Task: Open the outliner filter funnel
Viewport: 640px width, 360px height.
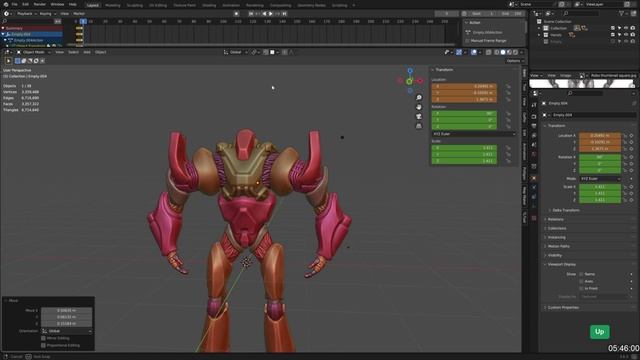Action: (x=621, y=13)
